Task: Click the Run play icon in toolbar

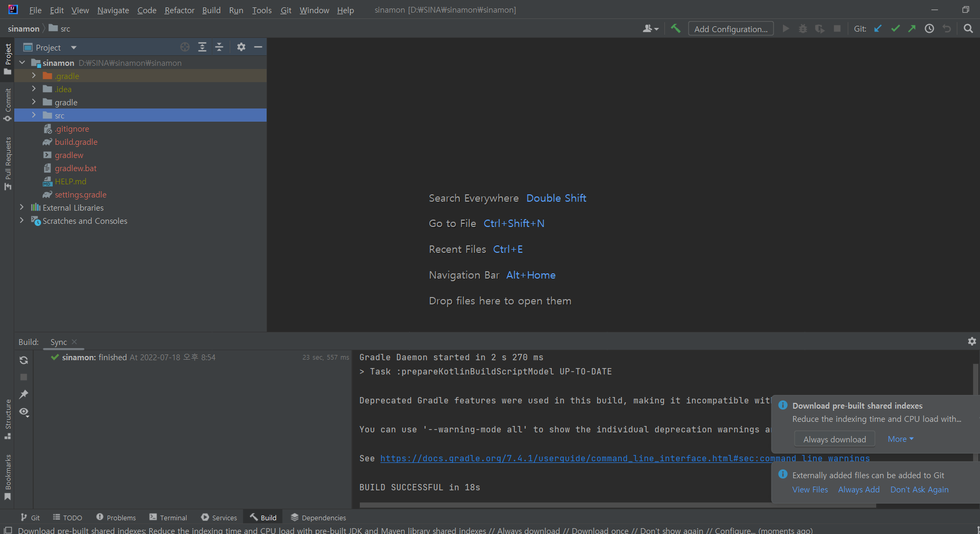Action: (x=786, y=28)
